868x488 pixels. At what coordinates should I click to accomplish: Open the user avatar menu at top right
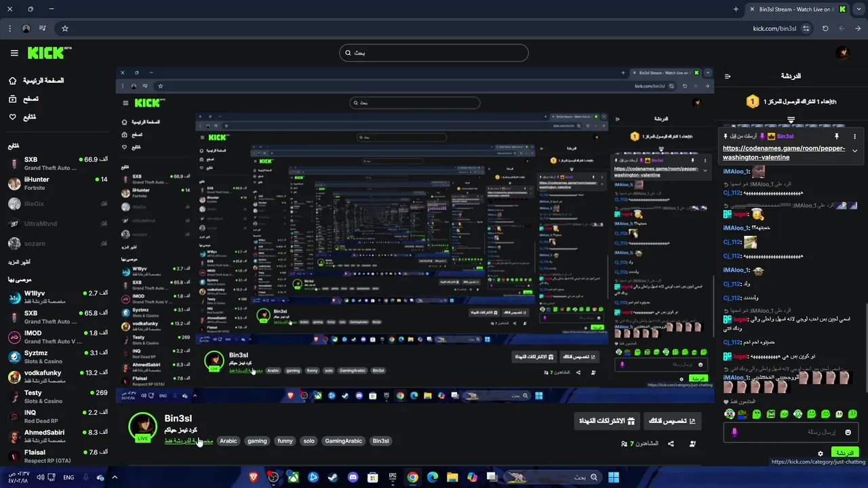(842, 53)
